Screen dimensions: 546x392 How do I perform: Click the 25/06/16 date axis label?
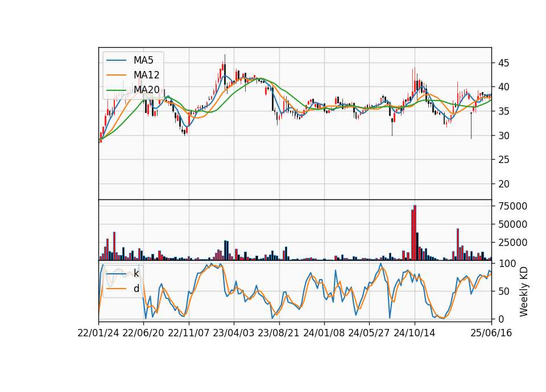[x=491, y=333]
